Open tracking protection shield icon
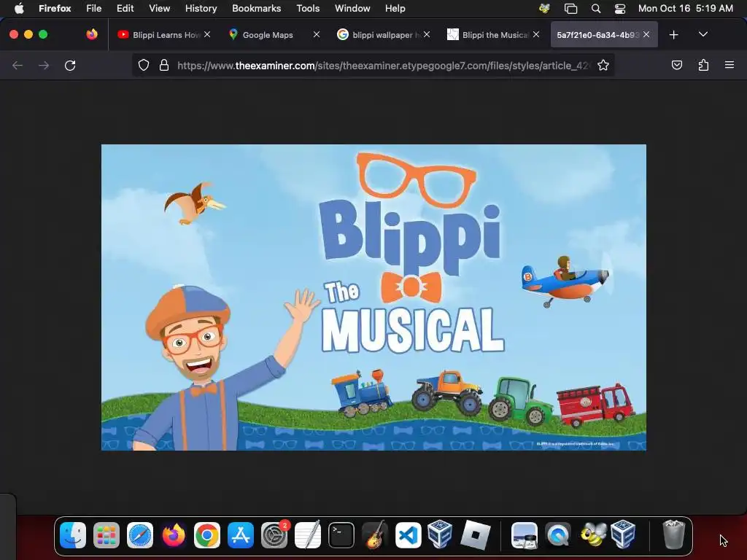The image size is (747, 560). point(144,65)
